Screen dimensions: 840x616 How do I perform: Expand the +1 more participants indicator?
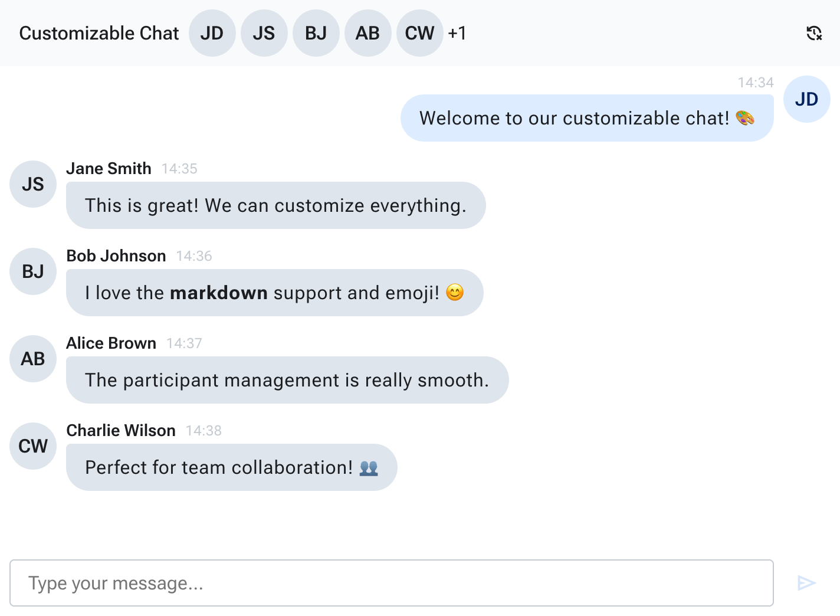[x=457, y=33]
